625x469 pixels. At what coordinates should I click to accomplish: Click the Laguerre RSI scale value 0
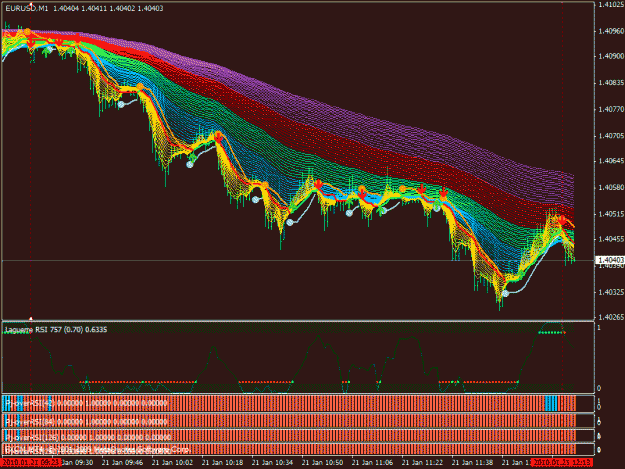pos(599,389)
